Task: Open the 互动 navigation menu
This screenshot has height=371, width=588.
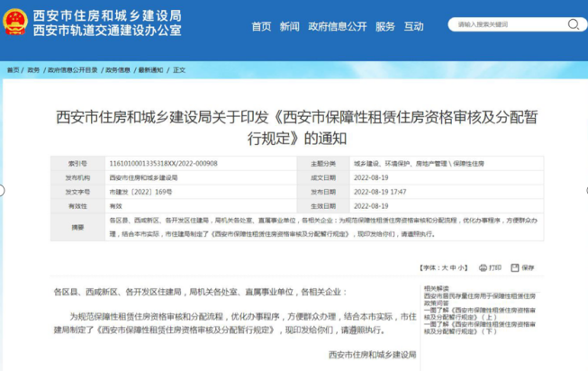Action: [x=413, y=26]
